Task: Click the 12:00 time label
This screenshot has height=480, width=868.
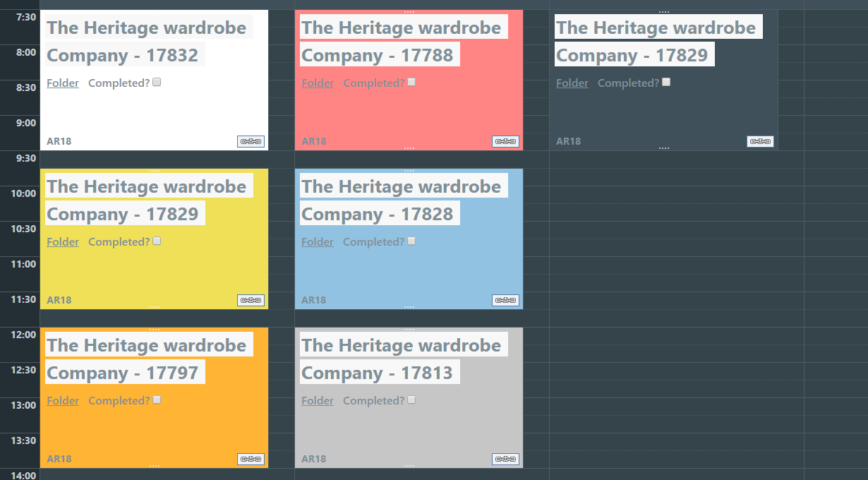Action: point(23,335)
